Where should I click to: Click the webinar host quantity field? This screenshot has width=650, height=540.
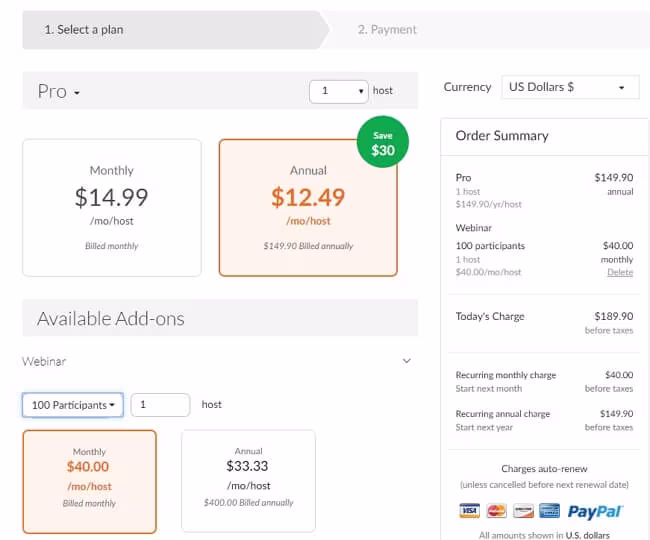(160, 405)
